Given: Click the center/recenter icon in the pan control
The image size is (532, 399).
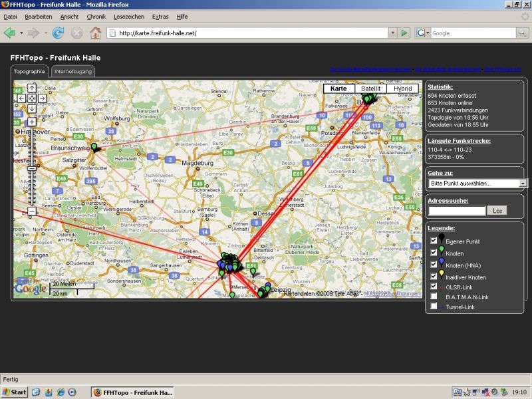Looking at the screenshot, I should 31,98.
